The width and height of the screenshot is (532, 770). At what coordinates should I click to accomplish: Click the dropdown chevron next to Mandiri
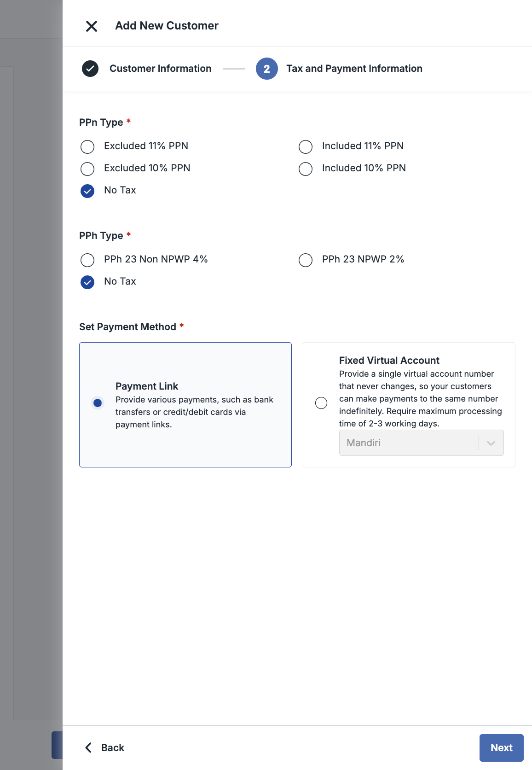coord(491,443)
